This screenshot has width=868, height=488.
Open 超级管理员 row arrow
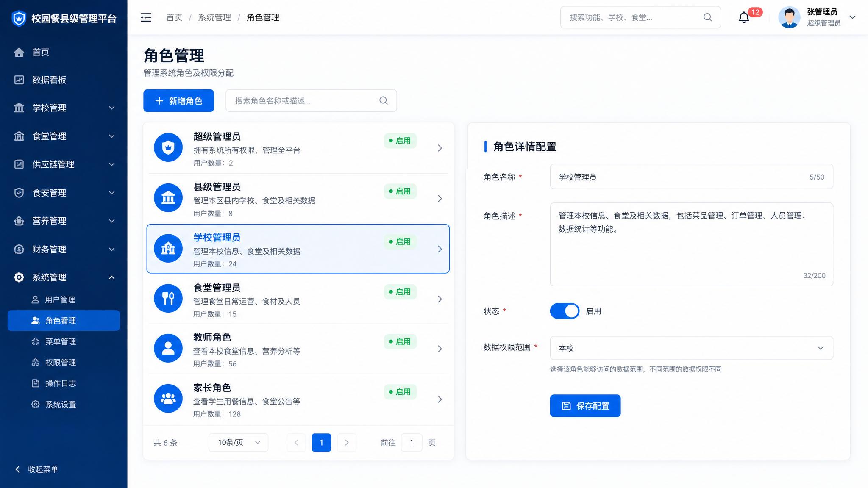440,148
